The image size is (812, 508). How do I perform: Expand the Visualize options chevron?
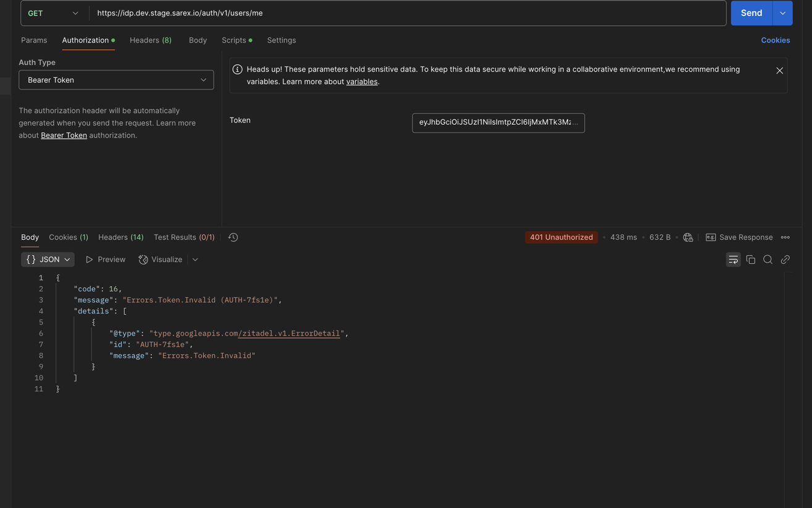click(195, 260)
